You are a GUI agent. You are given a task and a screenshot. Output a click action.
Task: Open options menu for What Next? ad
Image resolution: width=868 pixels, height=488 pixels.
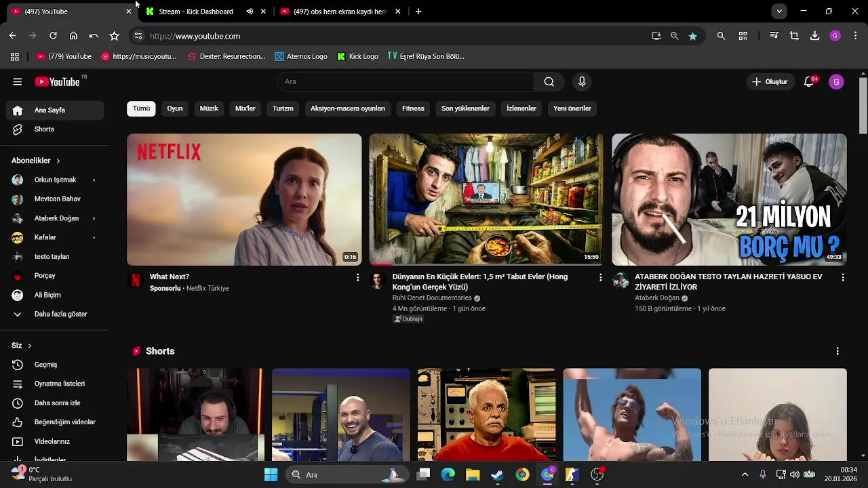point(358,278)
